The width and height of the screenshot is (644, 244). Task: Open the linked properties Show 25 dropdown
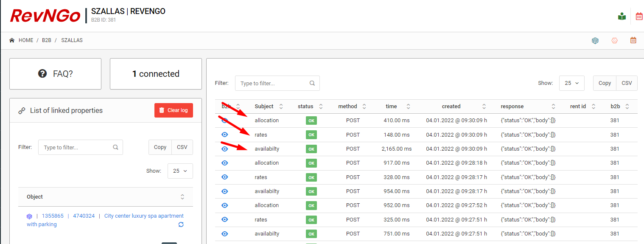tap(180, 171)
